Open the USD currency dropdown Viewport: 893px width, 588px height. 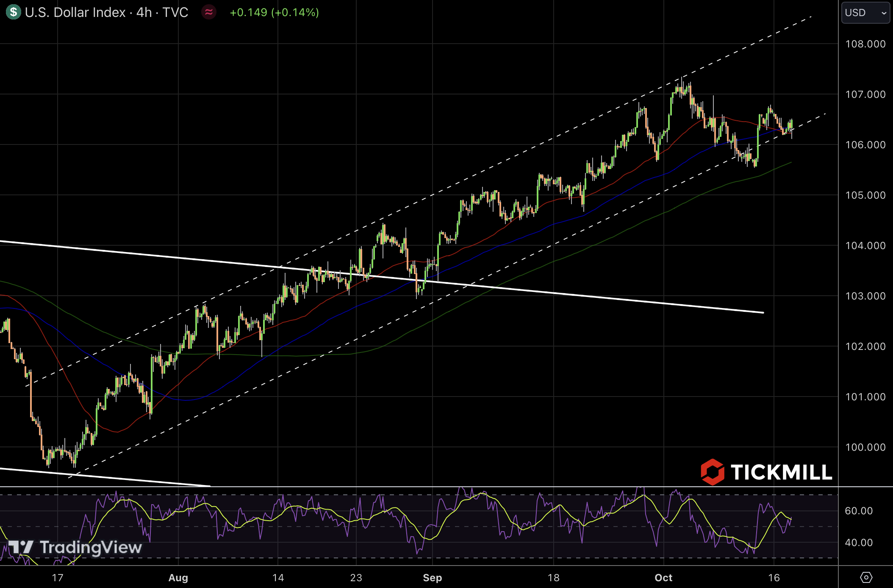tap(865, 13)
